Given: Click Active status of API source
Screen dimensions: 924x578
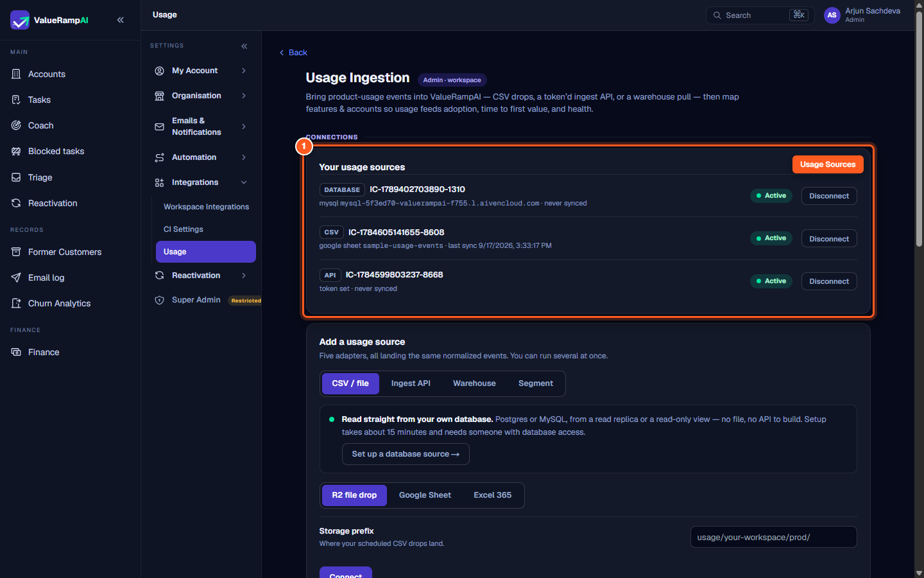Looking at the screenshot, I should point(771,281).
